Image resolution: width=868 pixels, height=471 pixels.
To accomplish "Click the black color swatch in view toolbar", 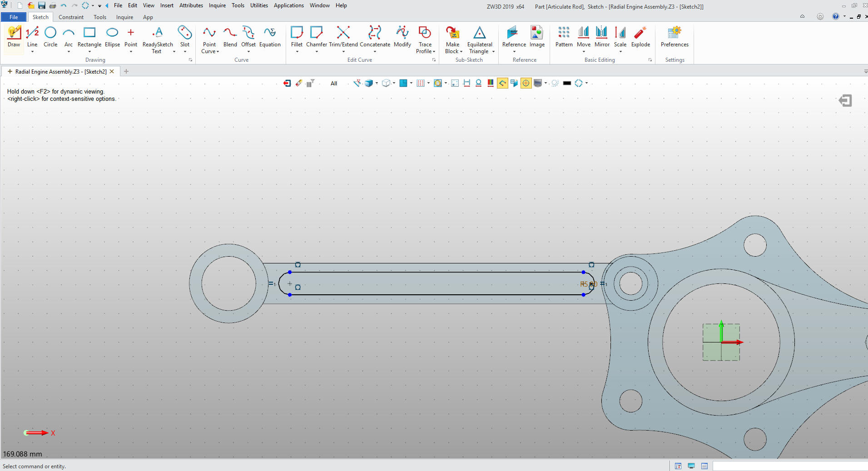I will coord(567,83).
